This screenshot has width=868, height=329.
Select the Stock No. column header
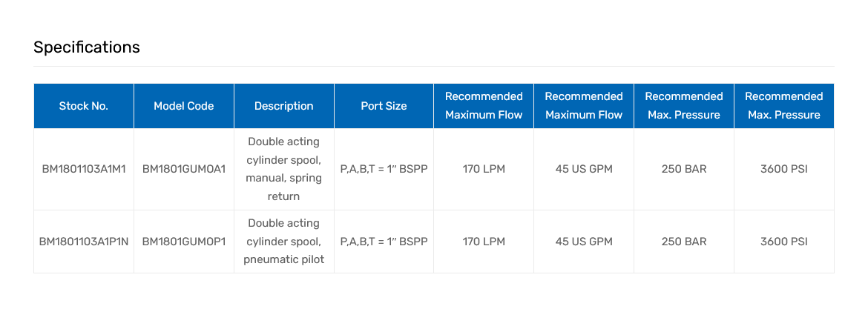84,106
